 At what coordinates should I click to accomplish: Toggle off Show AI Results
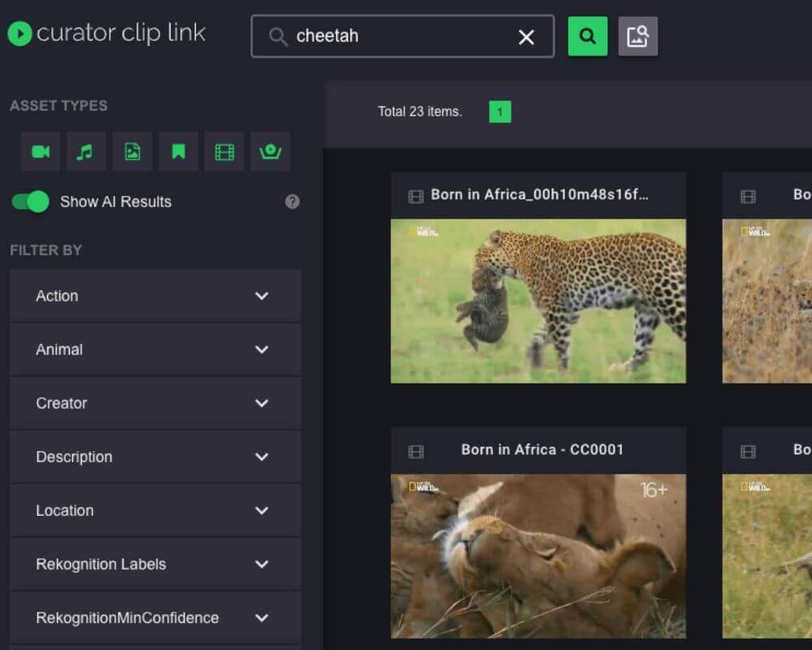29,201
